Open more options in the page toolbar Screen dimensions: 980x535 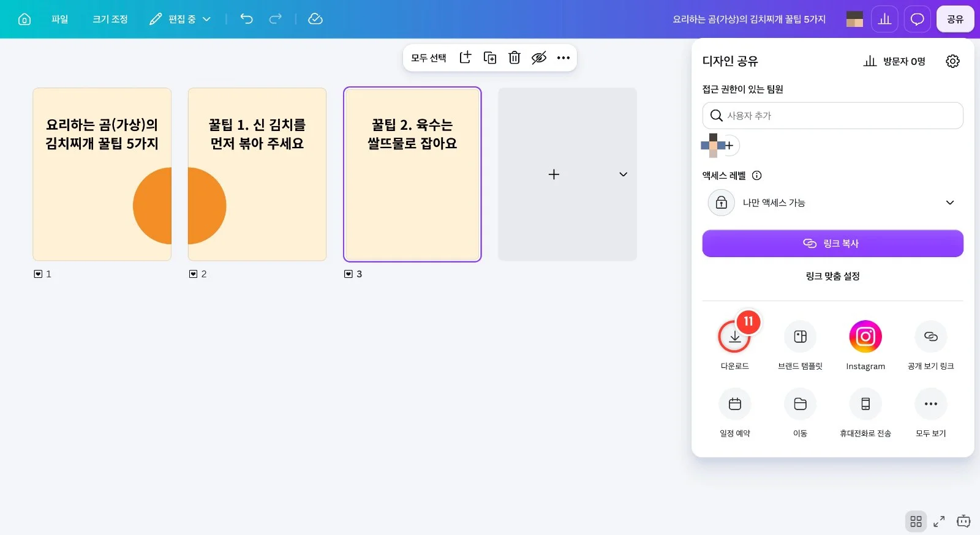(x=563, y=58)
